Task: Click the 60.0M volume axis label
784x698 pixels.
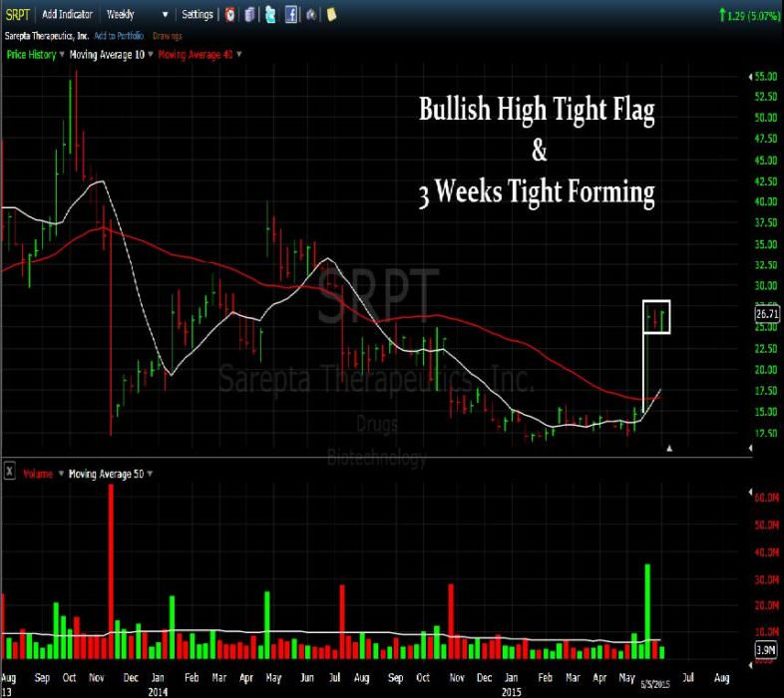Action: point(766,498)
